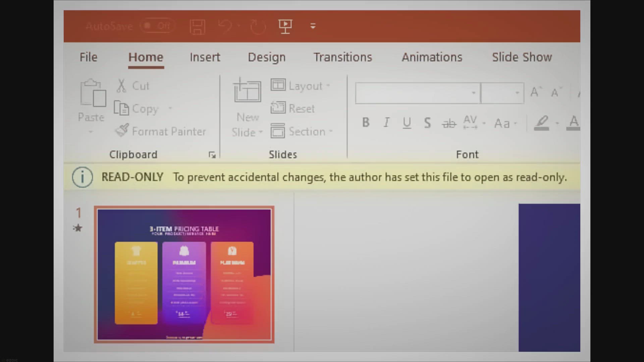Click the Save icon in the title bar
Viewport: 644px width, 362px height.
(197, 26)
